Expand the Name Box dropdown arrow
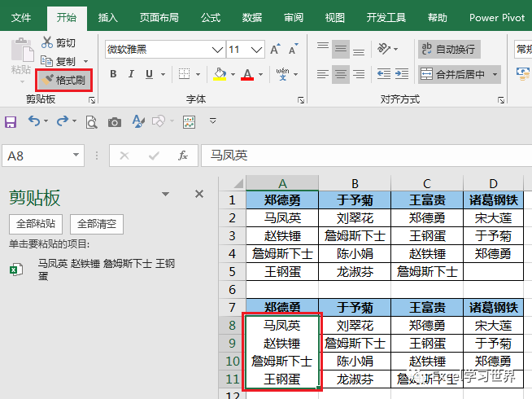This screenshot has height=399, width=532. 76,156
